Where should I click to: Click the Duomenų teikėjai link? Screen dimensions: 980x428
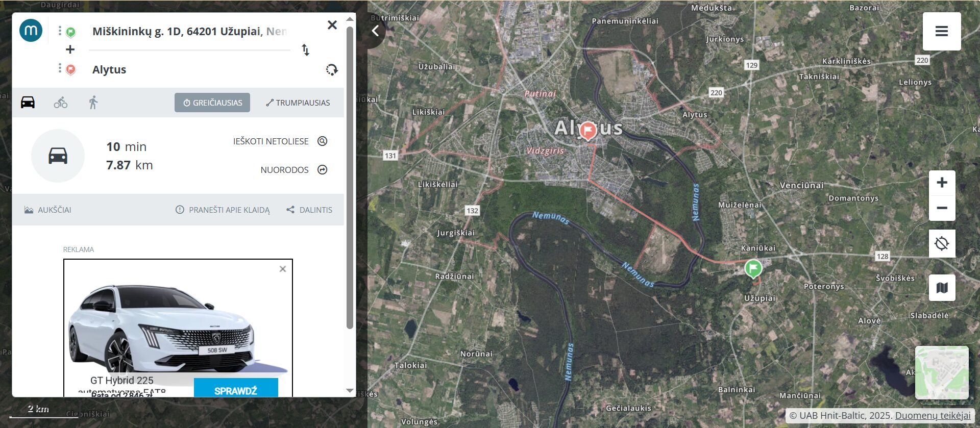933,415
